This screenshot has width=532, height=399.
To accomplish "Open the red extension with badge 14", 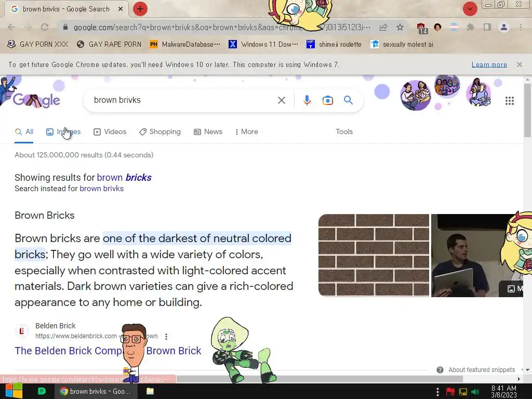I will click(x=421, y=28).
